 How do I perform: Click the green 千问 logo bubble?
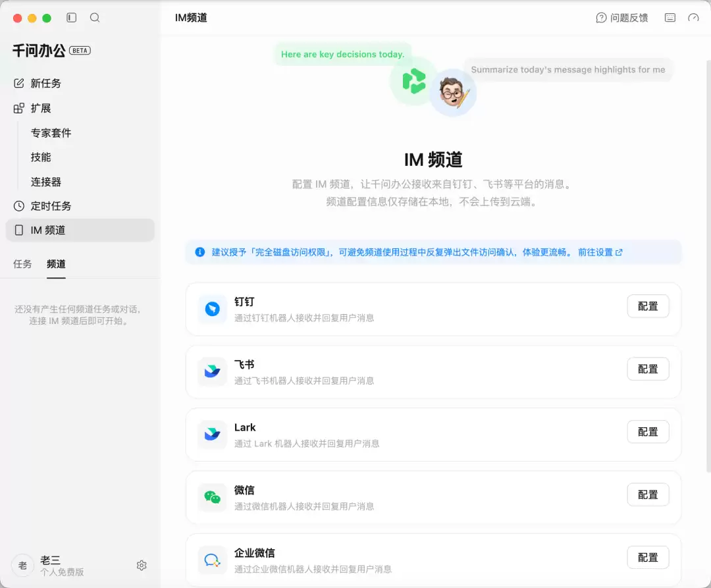pyautogui.click(x=413, y=82)
